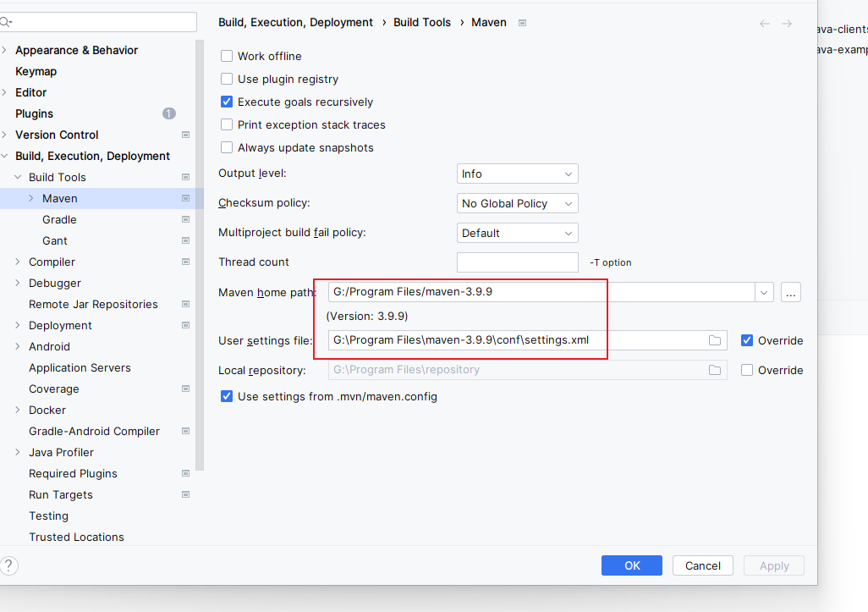868x612 pixels.
Task: Enable Print exception stack traces checkbox
Action: (227, 124)
